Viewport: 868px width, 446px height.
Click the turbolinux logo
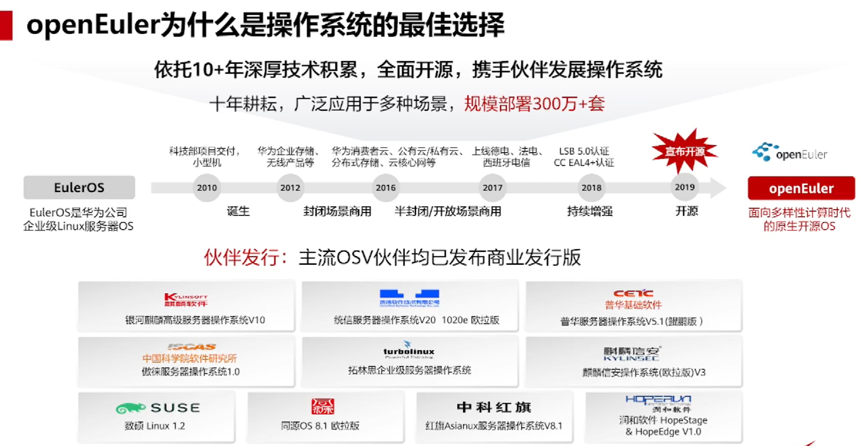tap(409, 349)
